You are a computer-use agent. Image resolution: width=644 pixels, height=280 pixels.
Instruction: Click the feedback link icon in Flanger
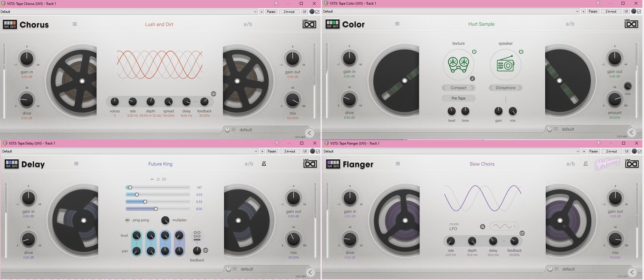[522, 233]
